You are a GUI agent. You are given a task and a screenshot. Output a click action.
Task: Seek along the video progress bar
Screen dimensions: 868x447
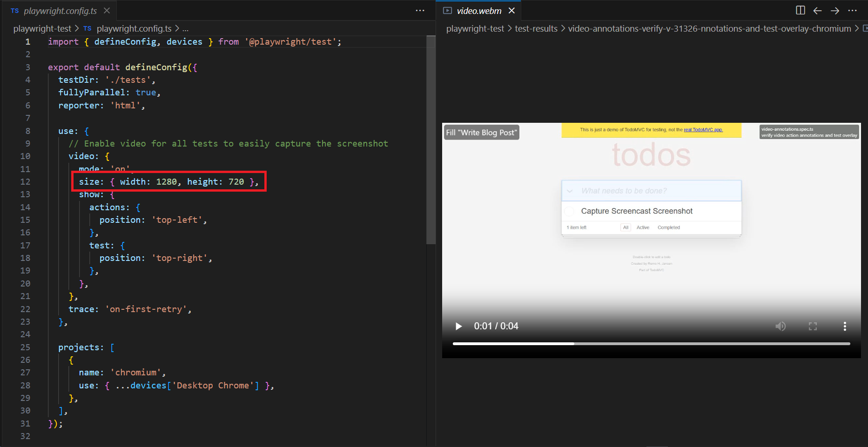pyautogui.click(x=652, y=344)
